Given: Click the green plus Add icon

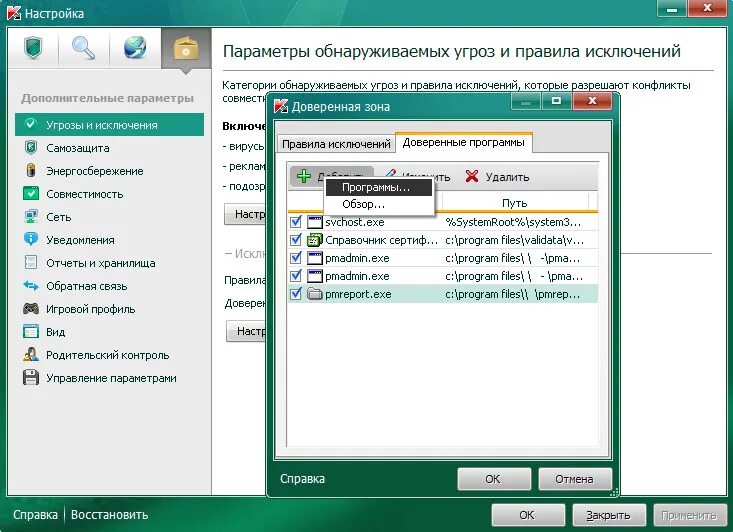Looking at the screenshot, I should click(x=304, y=176).
